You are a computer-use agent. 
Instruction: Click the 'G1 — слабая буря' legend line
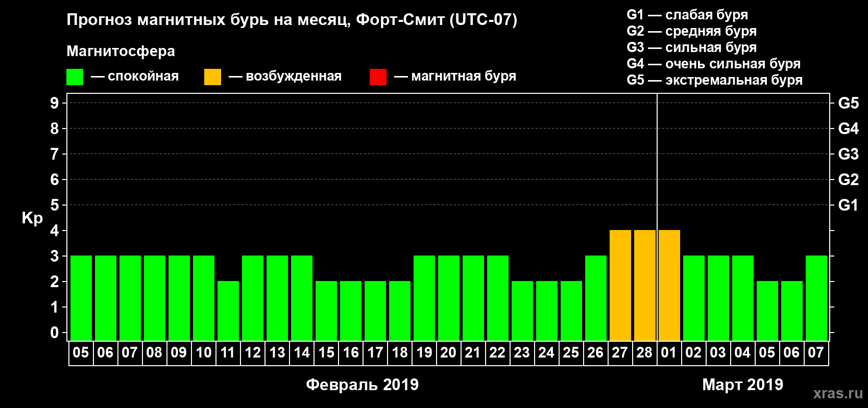tap(687, 15)
